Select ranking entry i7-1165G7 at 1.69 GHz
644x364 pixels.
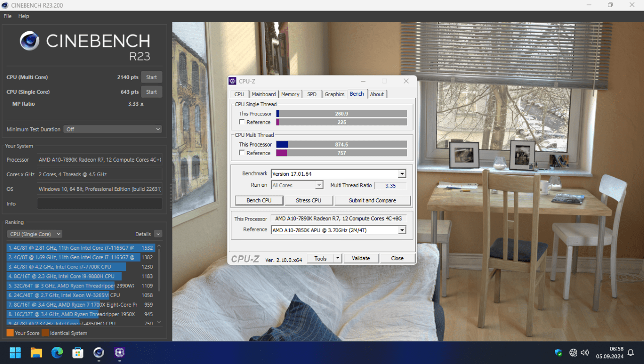click(x=80, y=257)
